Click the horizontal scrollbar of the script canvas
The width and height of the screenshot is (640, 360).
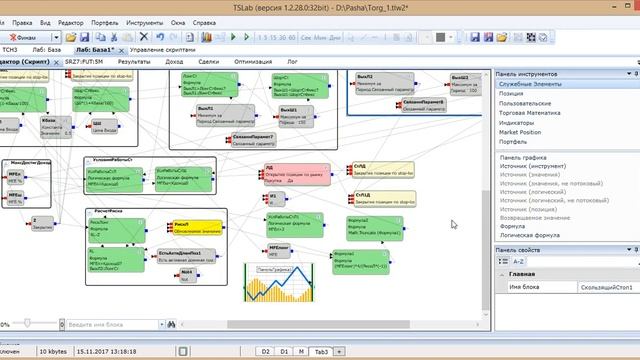318,324
